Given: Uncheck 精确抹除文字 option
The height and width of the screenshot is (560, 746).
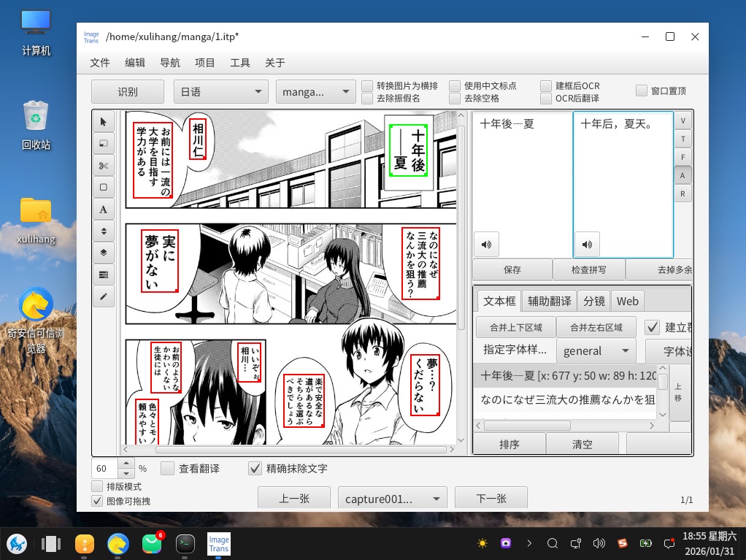Looking at the screenshot, I should 255,469.
